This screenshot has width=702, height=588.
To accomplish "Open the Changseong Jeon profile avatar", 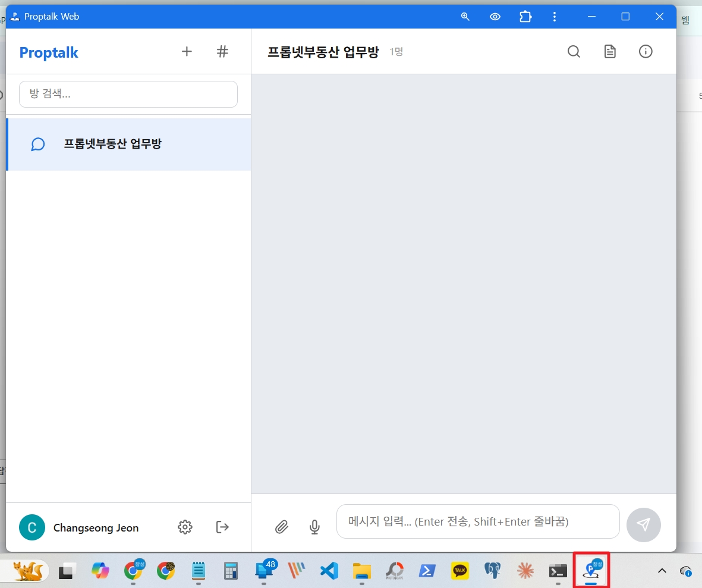I will (x=32, y=527).
